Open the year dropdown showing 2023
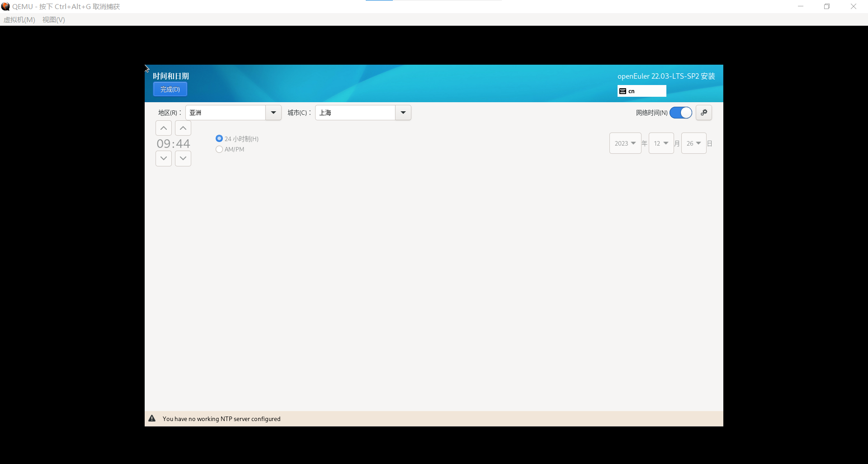868x464 pixels. (625, 143)
